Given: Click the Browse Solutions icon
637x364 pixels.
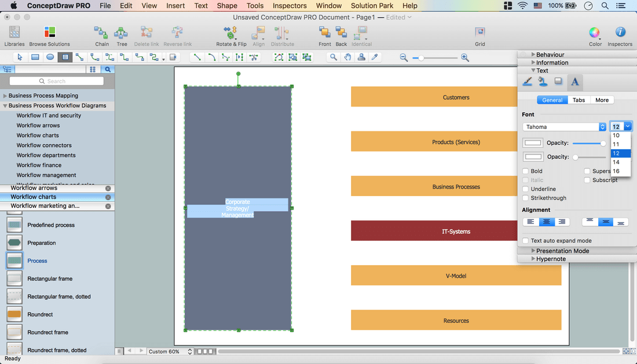Looking at the screenshot, I should point(50,33).
